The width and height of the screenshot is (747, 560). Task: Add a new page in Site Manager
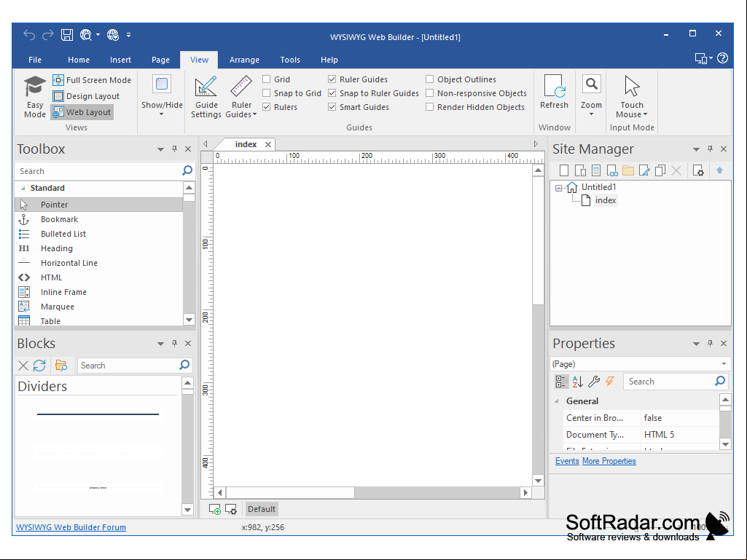click(x=564, y=170)
